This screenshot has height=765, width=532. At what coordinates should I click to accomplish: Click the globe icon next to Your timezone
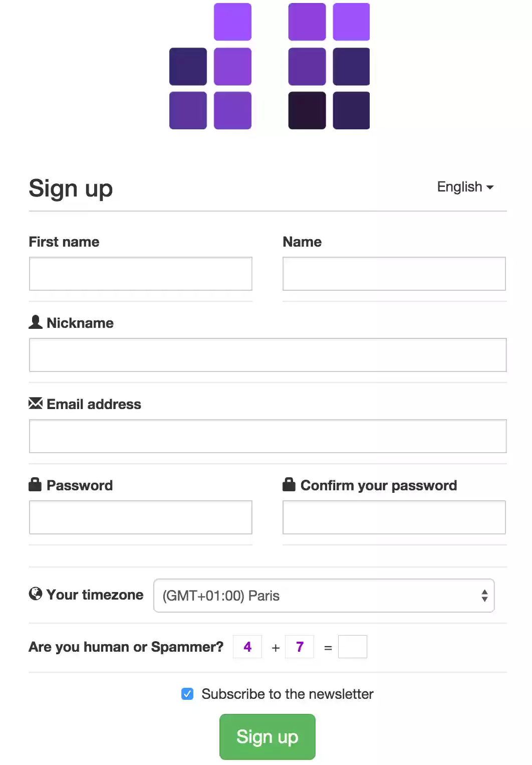pos(35,594)
